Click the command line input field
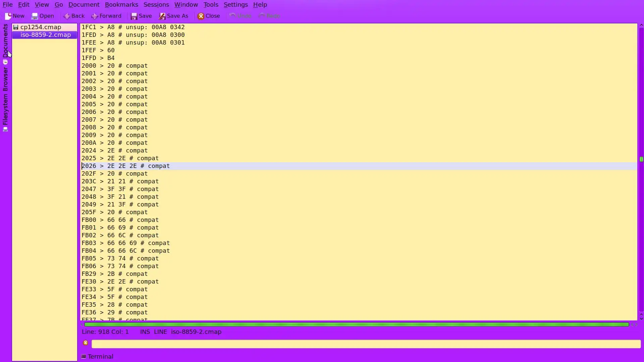Image resolution: width=644 pixels, height=362 pixels. pyautogui.click(x=366, y=344)
